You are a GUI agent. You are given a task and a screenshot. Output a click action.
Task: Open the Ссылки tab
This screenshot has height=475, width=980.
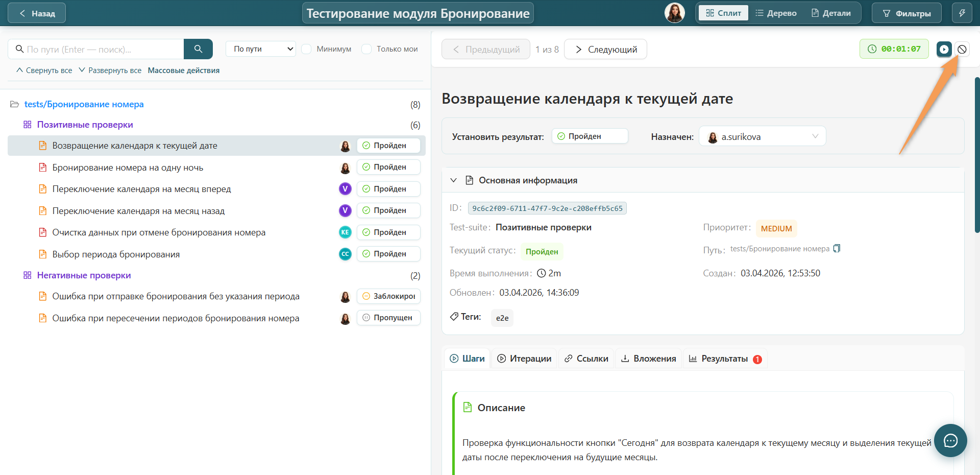click(586, 359)
